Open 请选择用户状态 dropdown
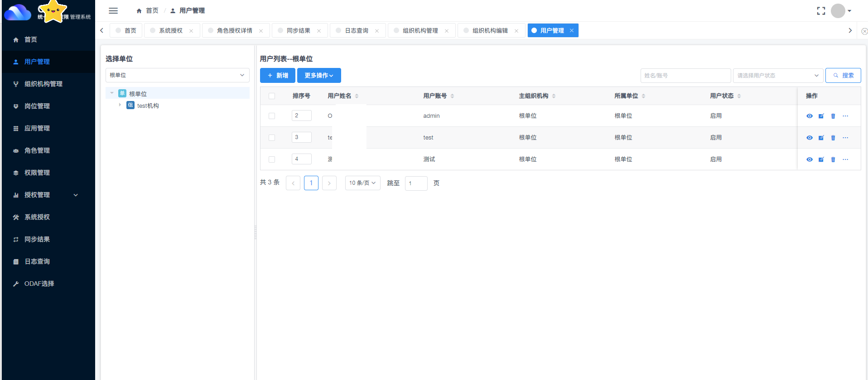The width and height of the screenshot is (868, 380). pos(778,76)
